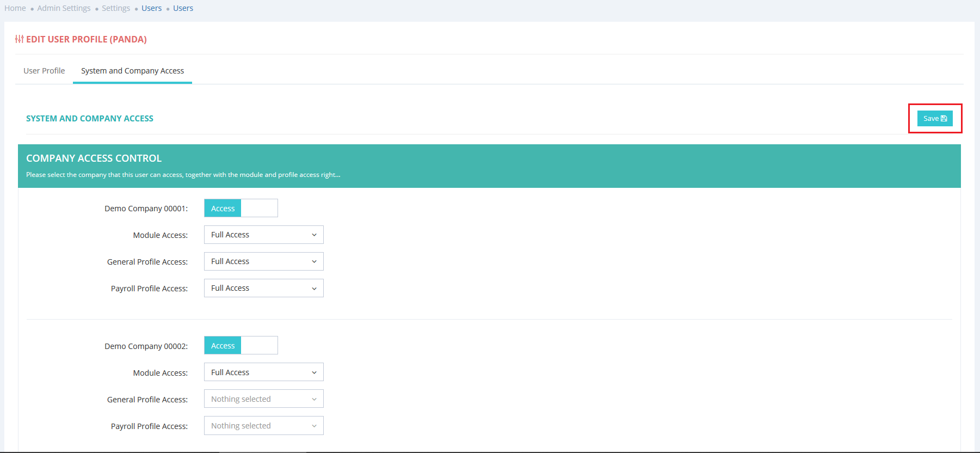Go to Home in the breadcrumb

15,8
